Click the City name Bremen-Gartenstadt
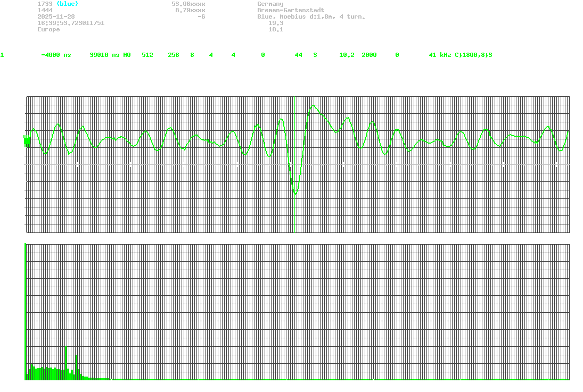 click(x=291, y=10)
